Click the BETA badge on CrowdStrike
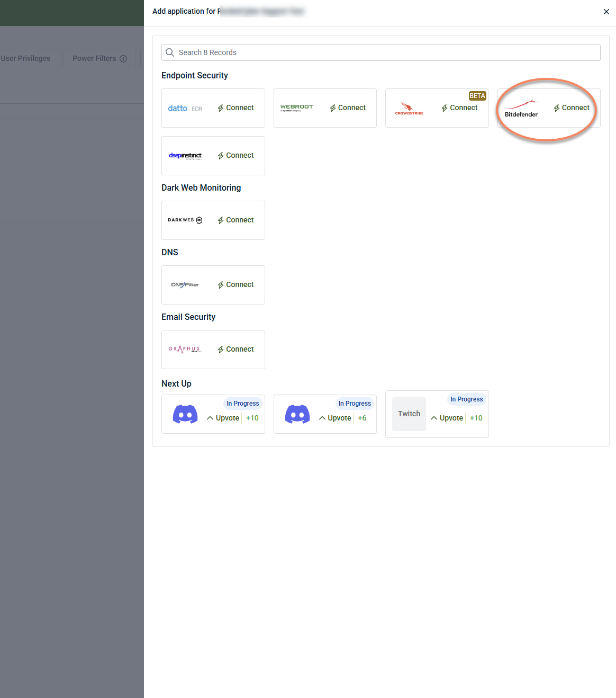The height and width of the screenshot is (698, 616). [x=477, y=96]
